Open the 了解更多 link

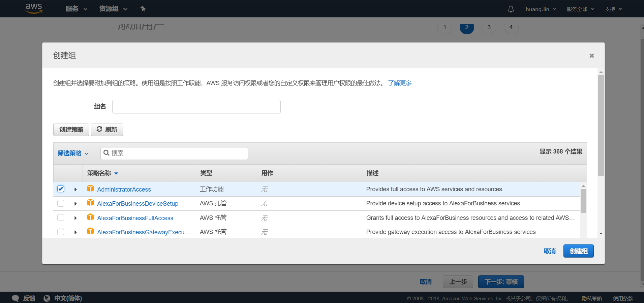[400, 83]
